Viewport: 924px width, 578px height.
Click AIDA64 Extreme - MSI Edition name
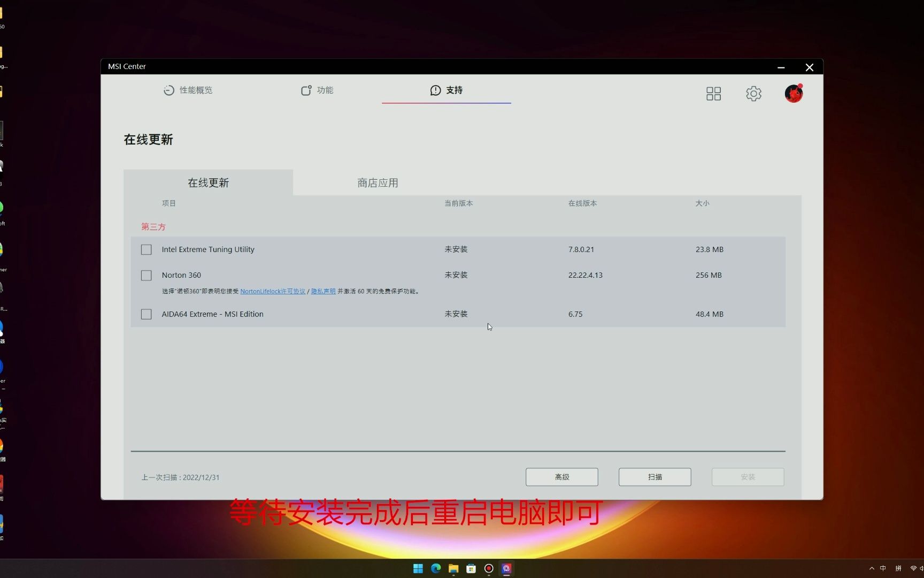pos(212,314)
